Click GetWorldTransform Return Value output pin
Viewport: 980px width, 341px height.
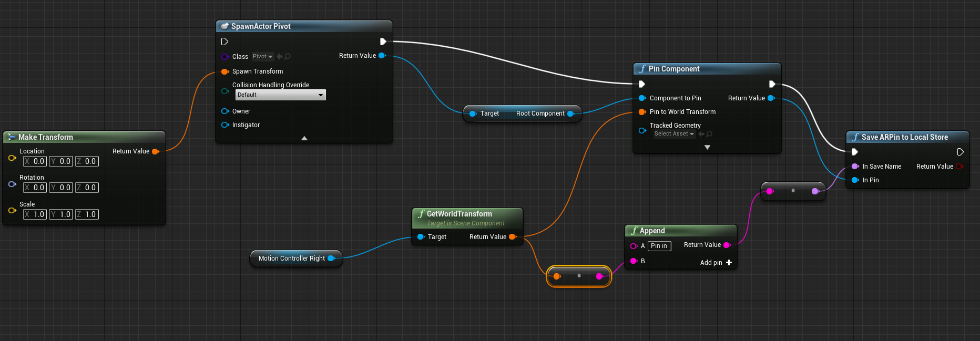(513, 237)
